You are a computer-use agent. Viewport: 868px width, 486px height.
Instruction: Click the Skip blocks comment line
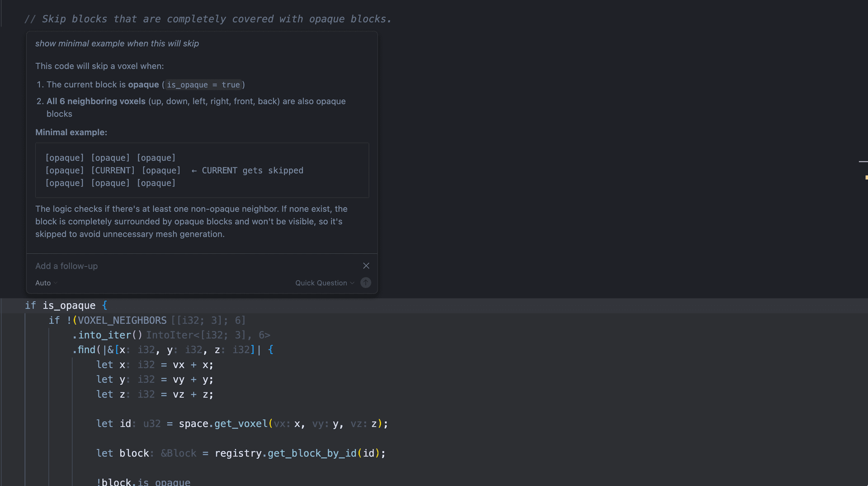pos(208,19)
